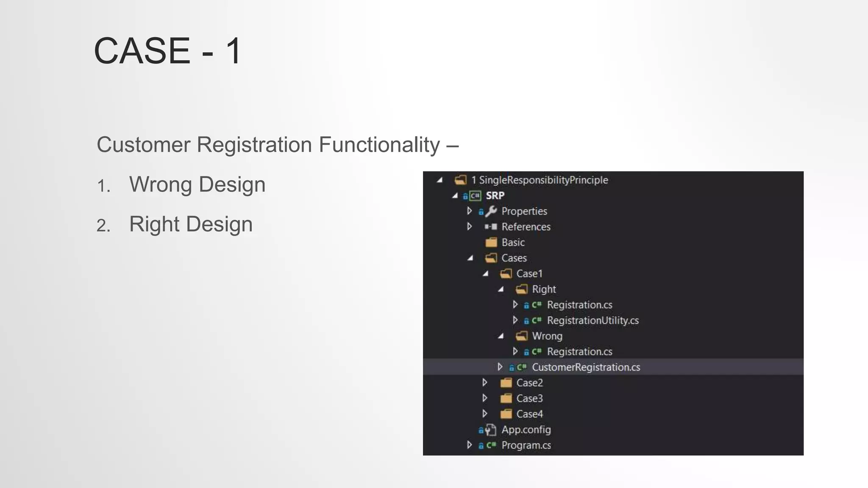Viewport: 868px width, 488px height.
Task: Collapse the Wrong folder
Action: point(501,336)
